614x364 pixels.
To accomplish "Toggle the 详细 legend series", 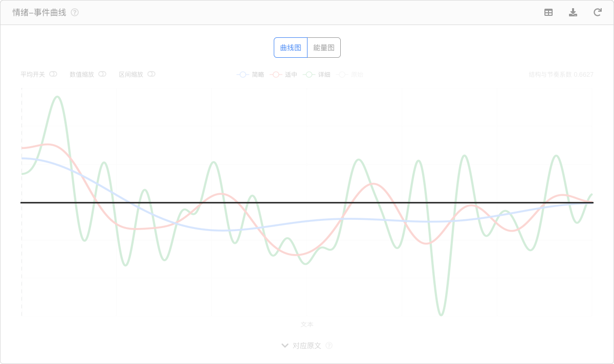I will (317, 75).
